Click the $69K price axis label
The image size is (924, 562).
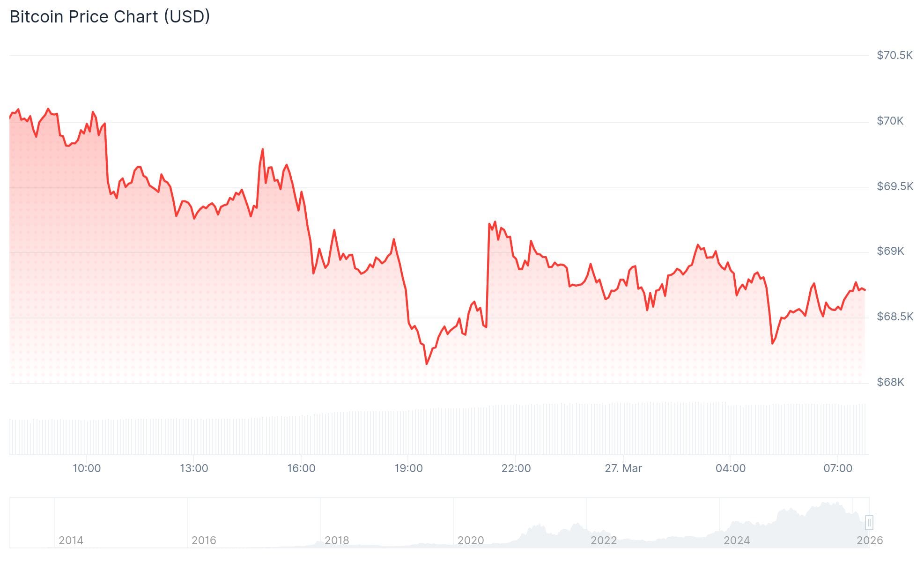click(890, 251)
